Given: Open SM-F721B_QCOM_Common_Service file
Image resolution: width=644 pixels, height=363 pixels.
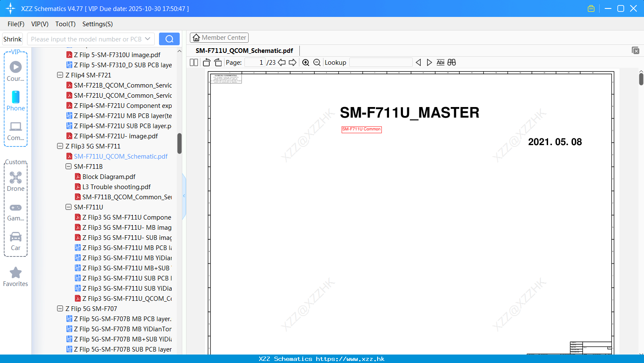Looking at the screenshot, I should point(119,85).
